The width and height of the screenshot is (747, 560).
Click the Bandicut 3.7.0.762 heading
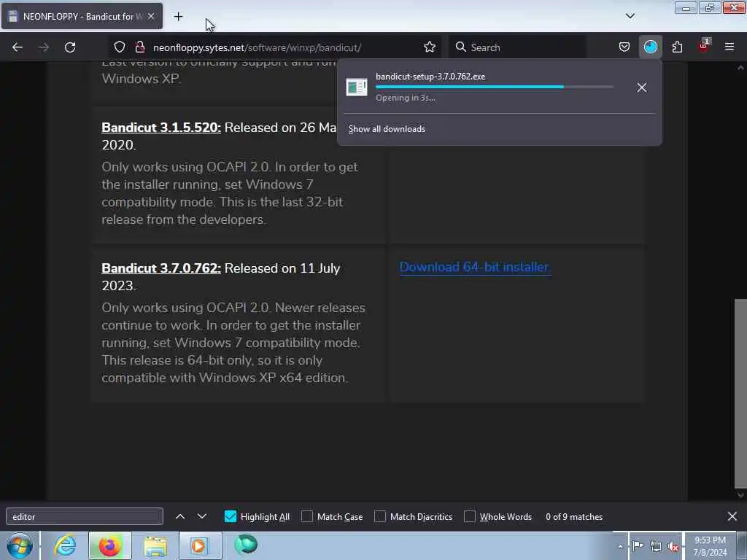(161, 268)
